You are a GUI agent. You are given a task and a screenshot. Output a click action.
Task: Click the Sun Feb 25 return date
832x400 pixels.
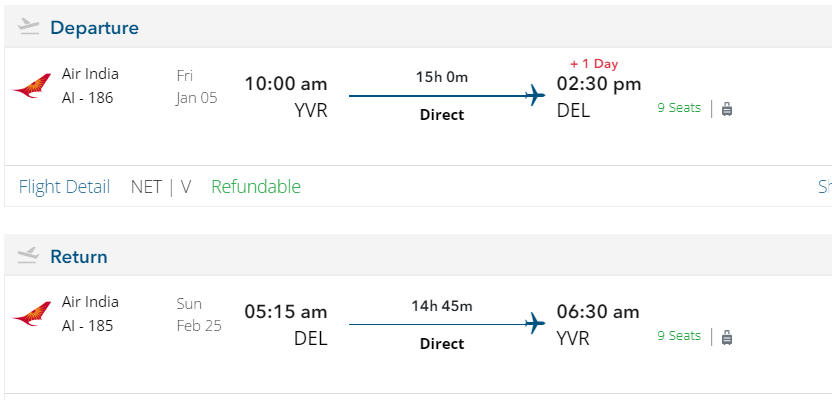click(x=198, y=315)
